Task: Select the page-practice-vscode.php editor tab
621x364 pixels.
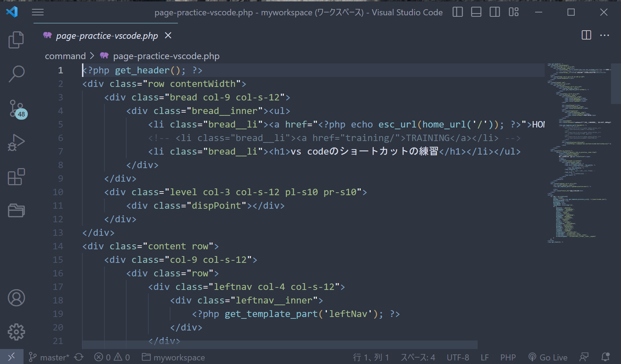Action: coord(107,36)
